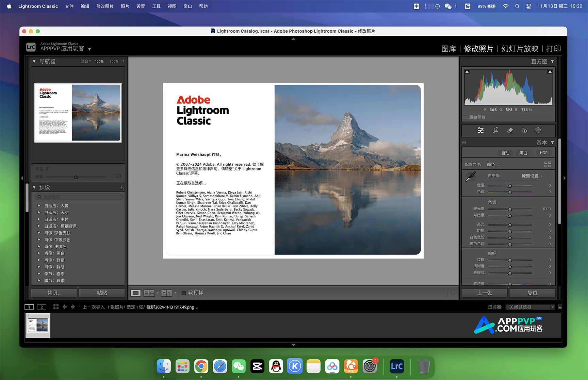Enable the original photo checkbox
Viewport: 588px width, 380px height.
click(x=466, y=117)
